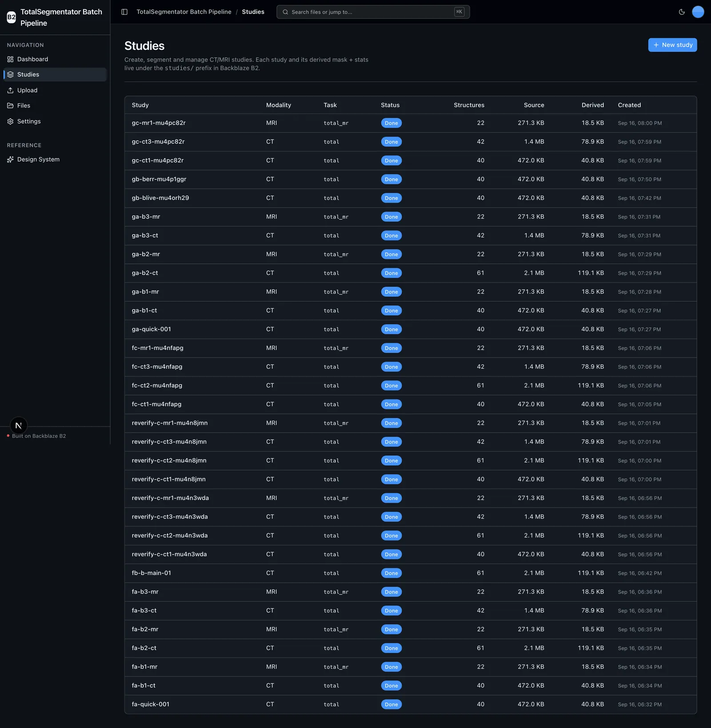
Task: Open study reverify-c-ct1-mu4n8jmn
Action: coord(169,479)
